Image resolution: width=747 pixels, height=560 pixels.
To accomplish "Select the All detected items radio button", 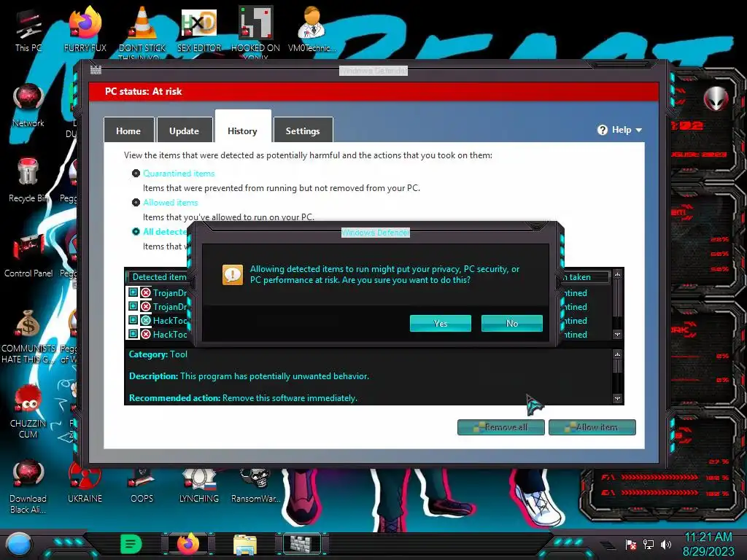I will coord(136,231).
